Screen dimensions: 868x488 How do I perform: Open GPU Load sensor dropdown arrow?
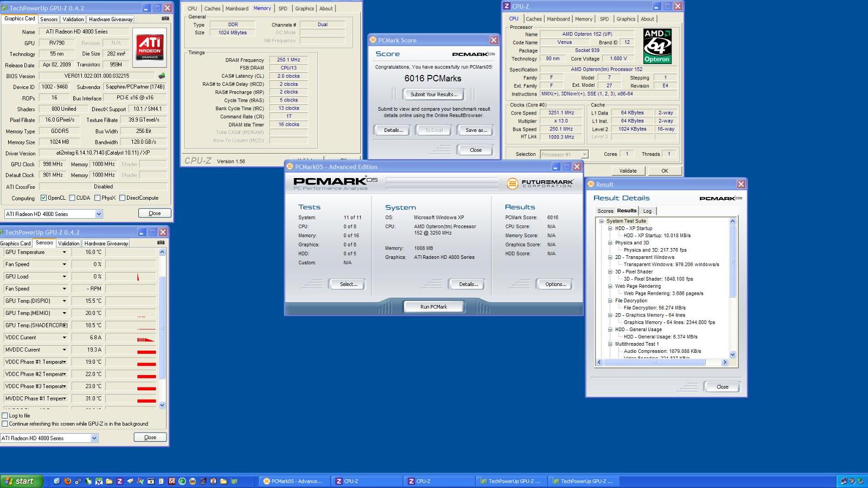click(x=64, y=277)
